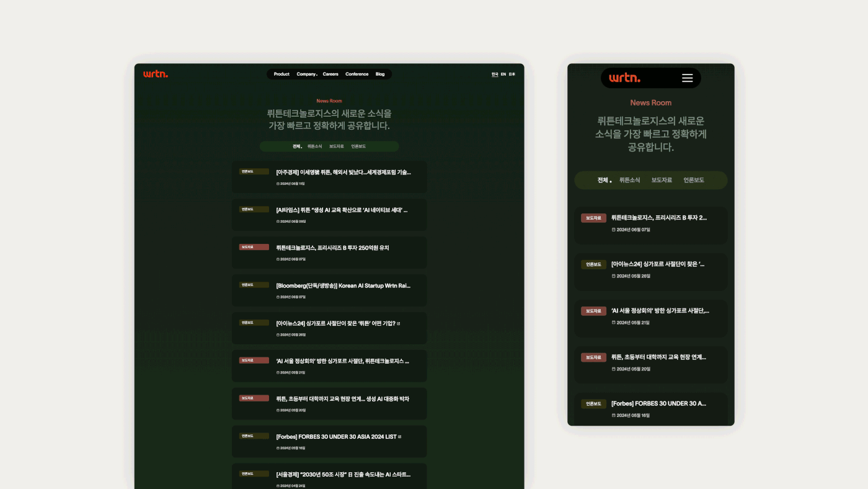Click 언론보도 tag on the AI타임스 card
Image resolution: width=868 pixels, height=489 pixels.
(254, 209)
